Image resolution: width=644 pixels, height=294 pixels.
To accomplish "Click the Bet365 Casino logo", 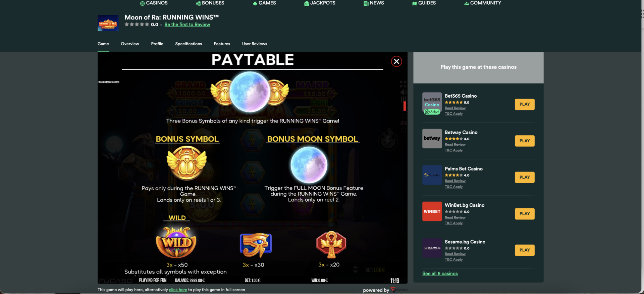I will [432, 104].
